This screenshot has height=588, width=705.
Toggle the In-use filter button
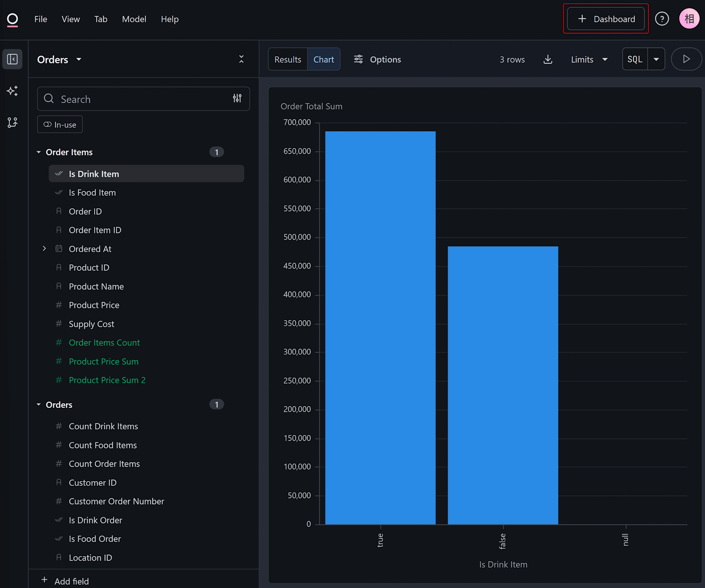(x=60, y=124)
